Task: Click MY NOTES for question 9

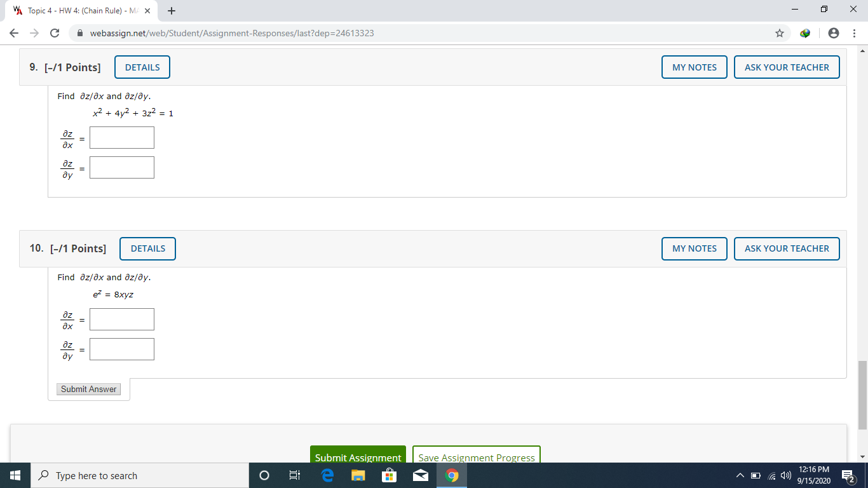Action: 694,67
